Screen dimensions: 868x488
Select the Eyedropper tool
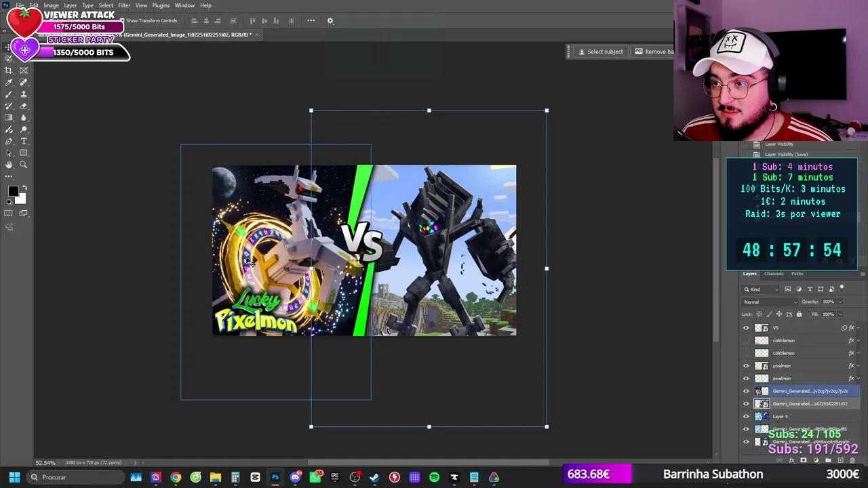click(x=9, y=82)
